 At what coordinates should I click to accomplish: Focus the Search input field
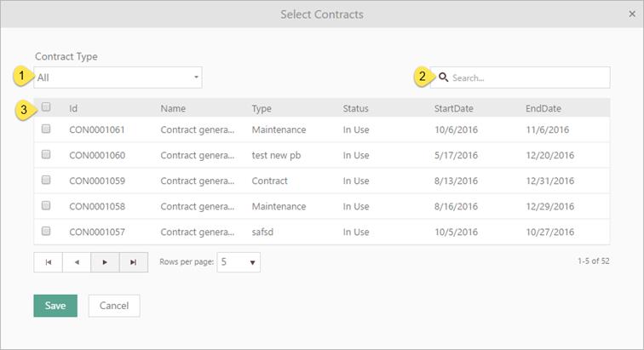coord(526,77)
